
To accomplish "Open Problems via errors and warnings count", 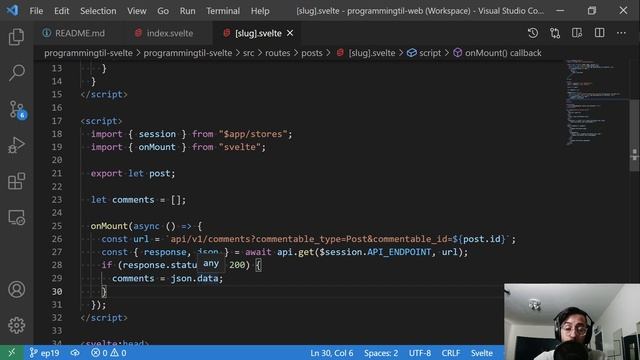I will click(x=109, y=353).
